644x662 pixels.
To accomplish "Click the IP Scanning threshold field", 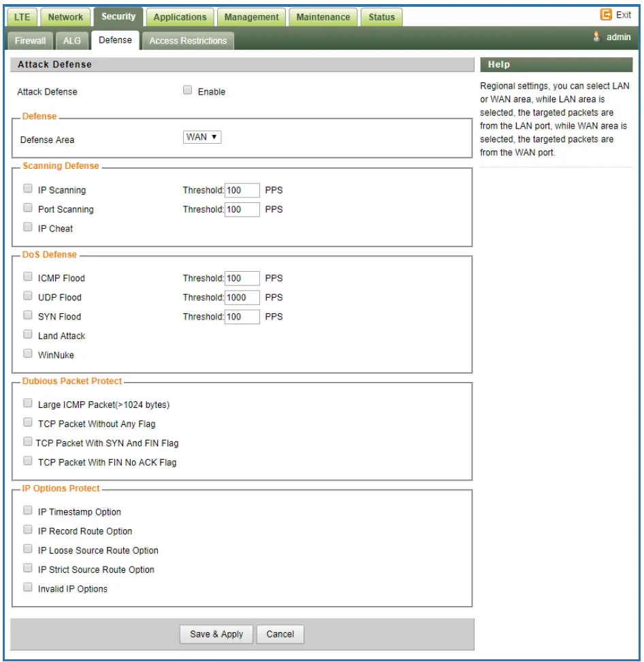I will [x=242, y=191].
